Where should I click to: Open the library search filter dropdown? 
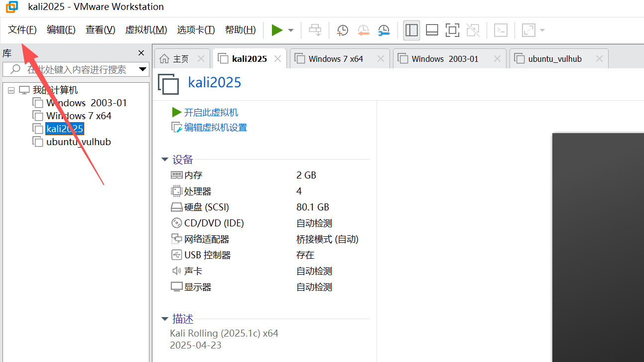pos(142,69)
